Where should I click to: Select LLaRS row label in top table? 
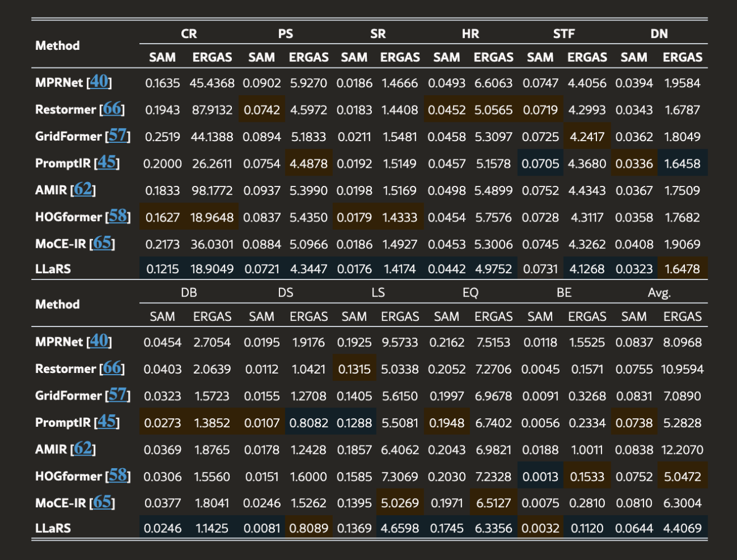pyautogui.click(x=53, y=269)
